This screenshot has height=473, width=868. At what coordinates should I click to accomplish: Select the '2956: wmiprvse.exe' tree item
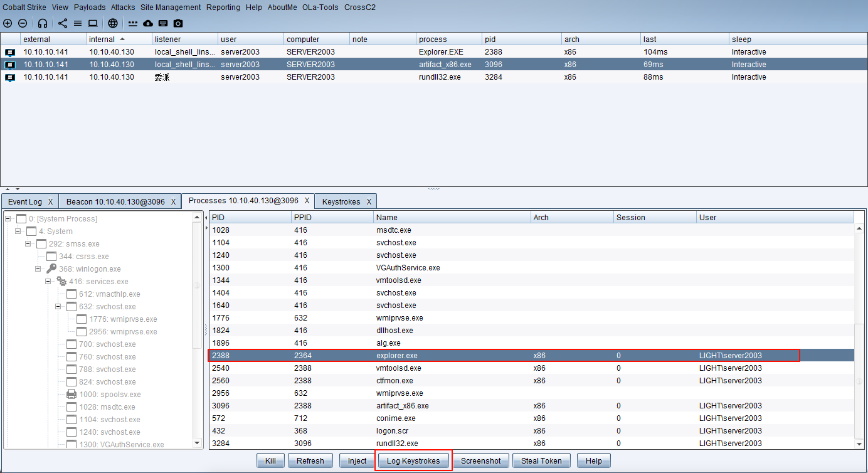(117, 331)
